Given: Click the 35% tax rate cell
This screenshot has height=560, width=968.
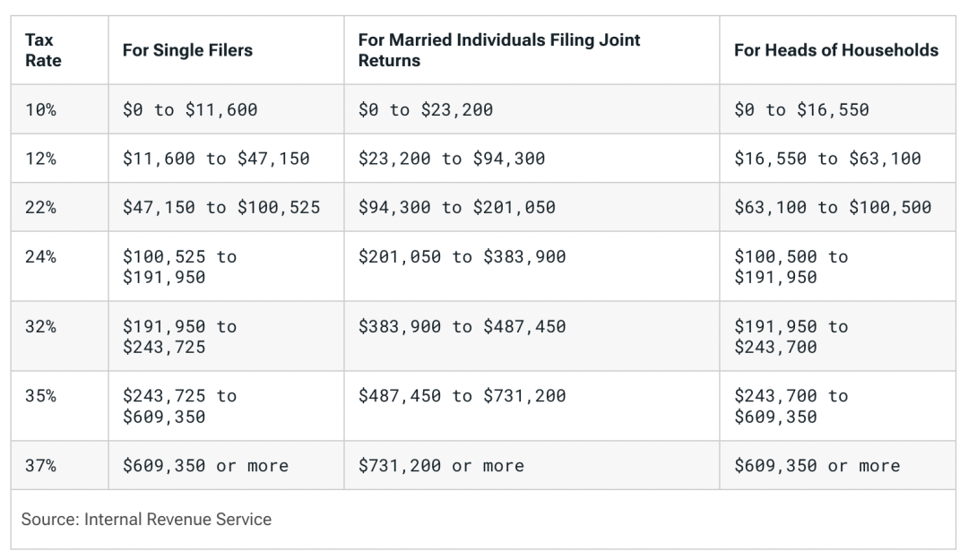Looking at the screenshot, I should [41, 396].
